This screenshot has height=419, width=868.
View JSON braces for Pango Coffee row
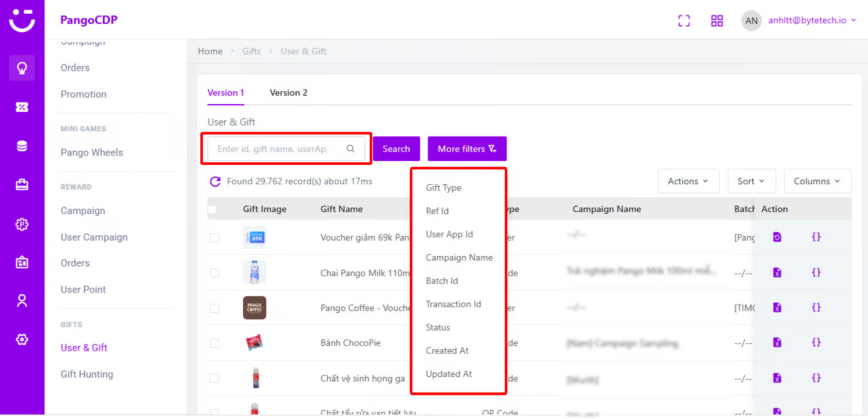[816, 307]
